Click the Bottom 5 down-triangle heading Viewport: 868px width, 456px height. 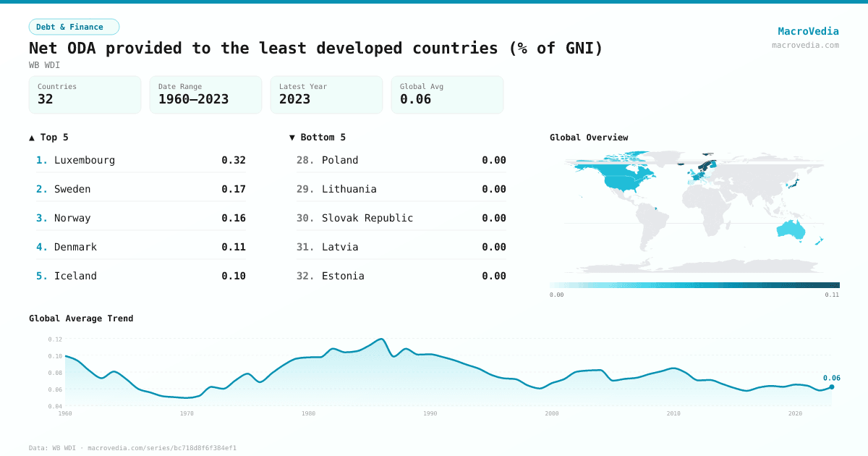[x=317, y=138]
